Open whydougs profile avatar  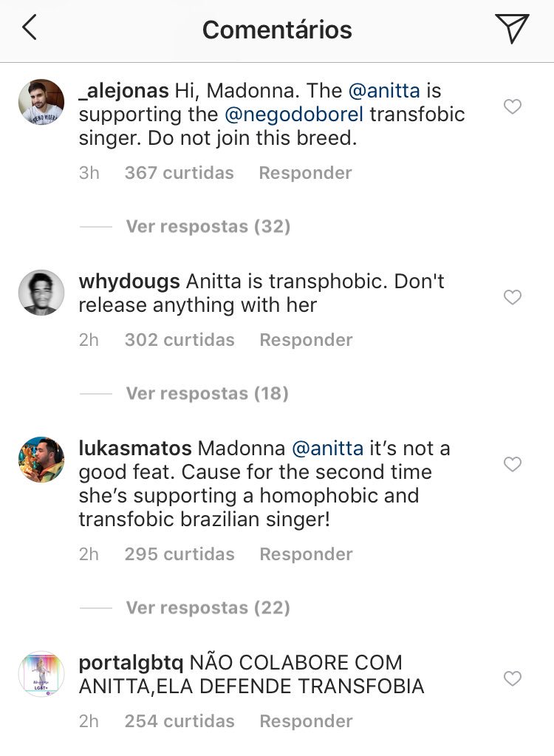click(x=41, y=293)
